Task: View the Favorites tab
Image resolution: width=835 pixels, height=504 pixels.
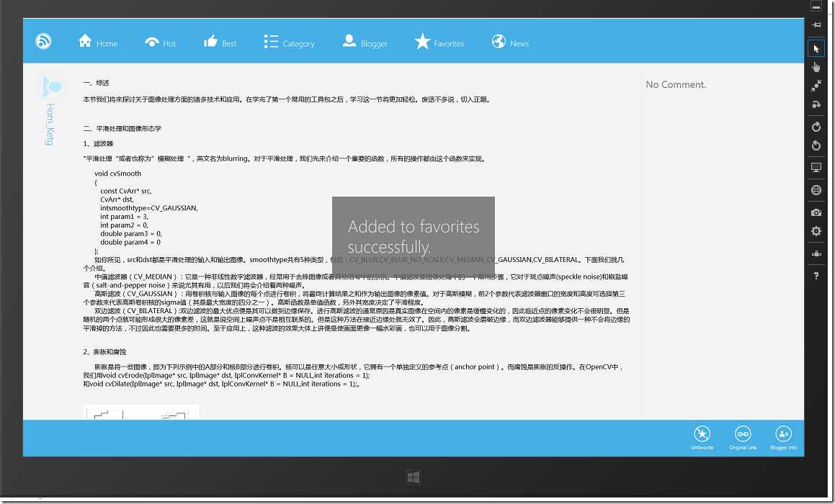Action: click(439, 42)
